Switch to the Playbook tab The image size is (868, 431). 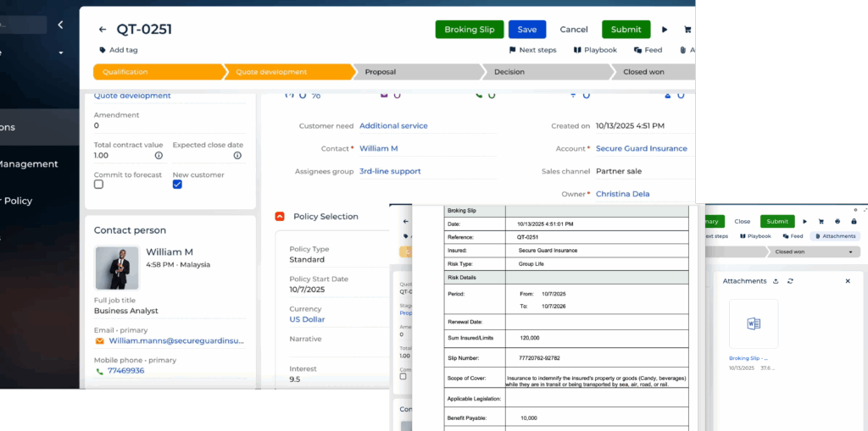point(595,50)
